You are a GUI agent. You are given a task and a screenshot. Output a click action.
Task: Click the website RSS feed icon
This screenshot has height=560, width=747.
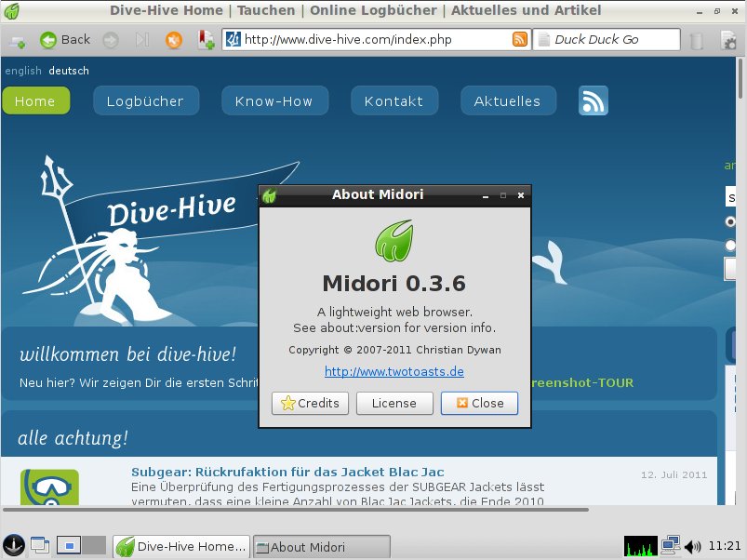click(594, 100)
